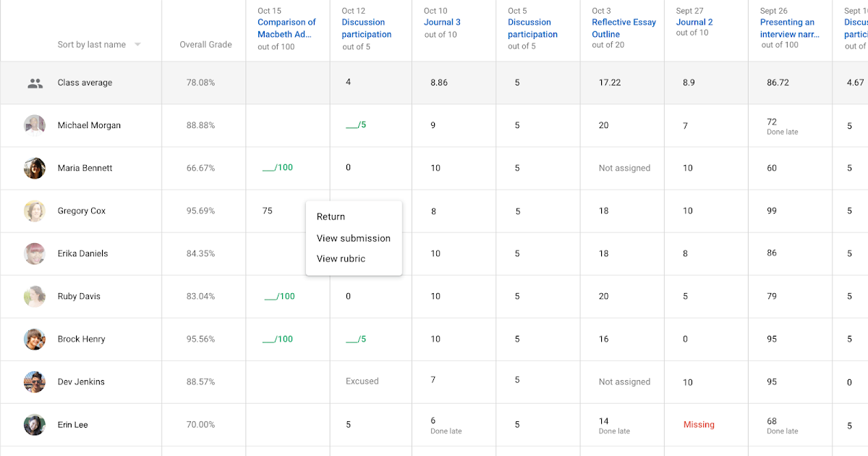The width and height of the screenshot is (868, 456).
Task: Click Gregory Cox's avatar icon
Action: pos(35,211)
